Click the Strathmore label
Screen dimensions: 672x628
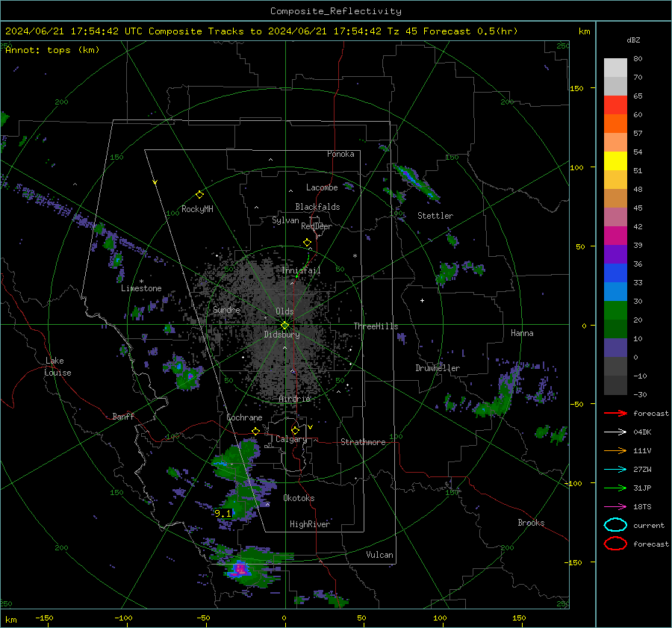click(363, 442)
